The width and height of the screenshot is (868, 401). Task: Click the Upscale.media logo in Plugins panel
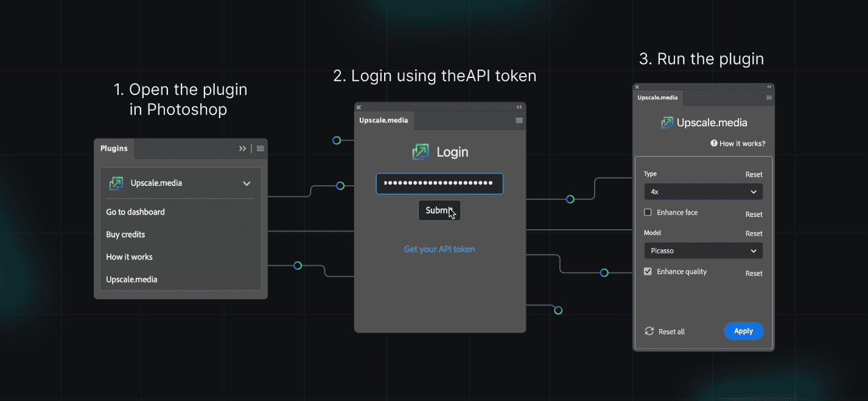pos(116,183)
